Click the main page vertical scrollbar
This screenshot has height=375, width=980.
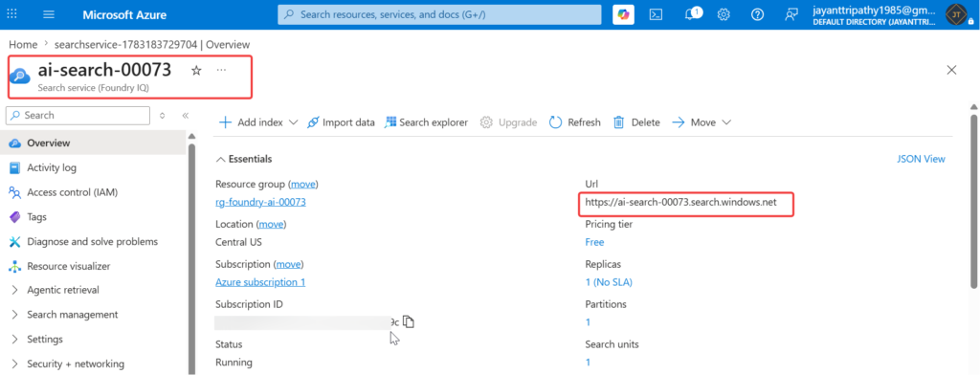point(973,200)
